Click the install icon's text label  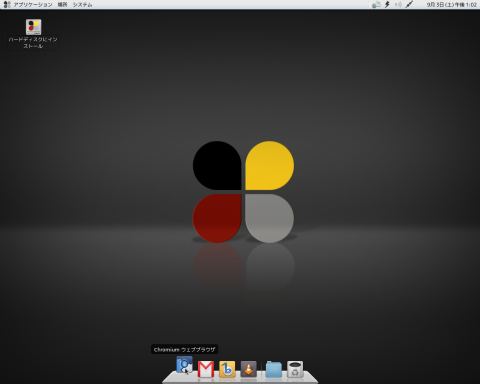tap(33, 43)
